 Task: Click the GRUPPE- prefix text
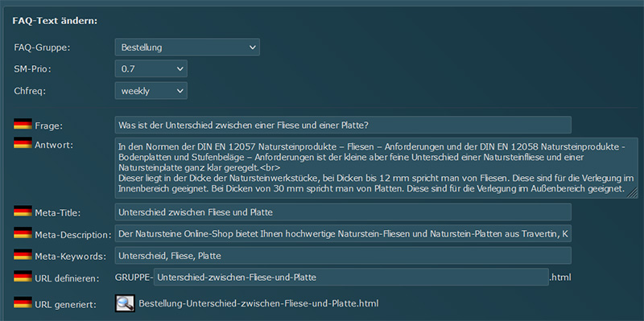coord(134,278)
